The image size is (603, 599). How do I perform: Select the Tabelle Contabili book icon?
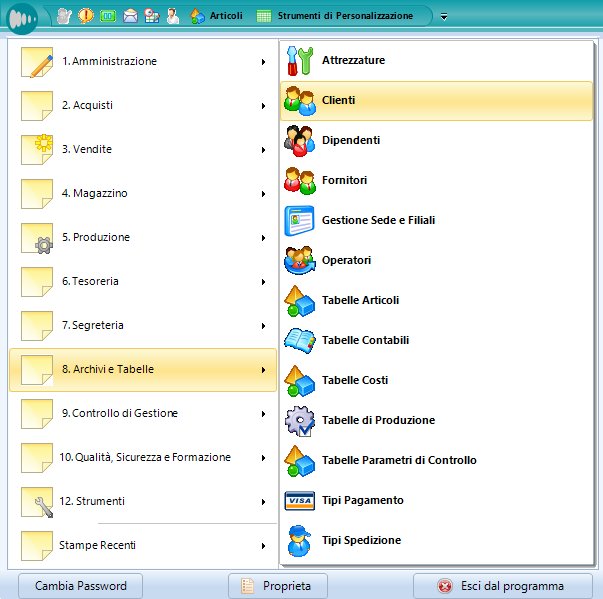point(300,341)
